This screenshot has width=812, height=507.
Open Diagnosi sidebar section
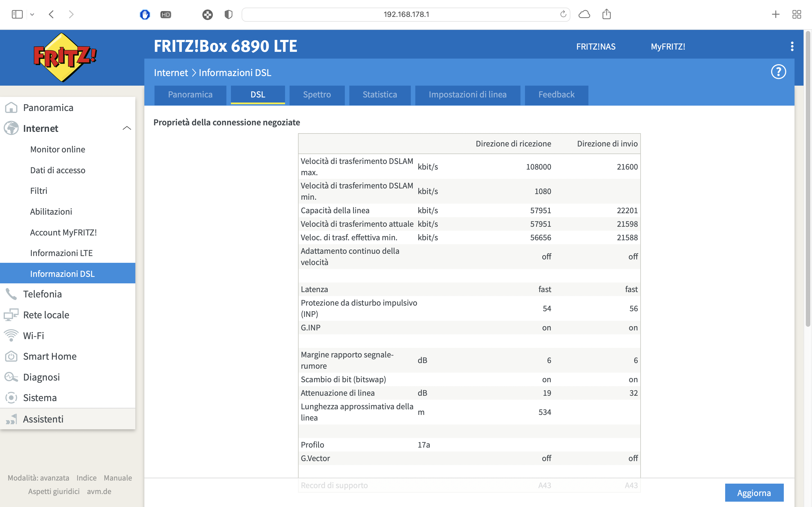point(41,377)
